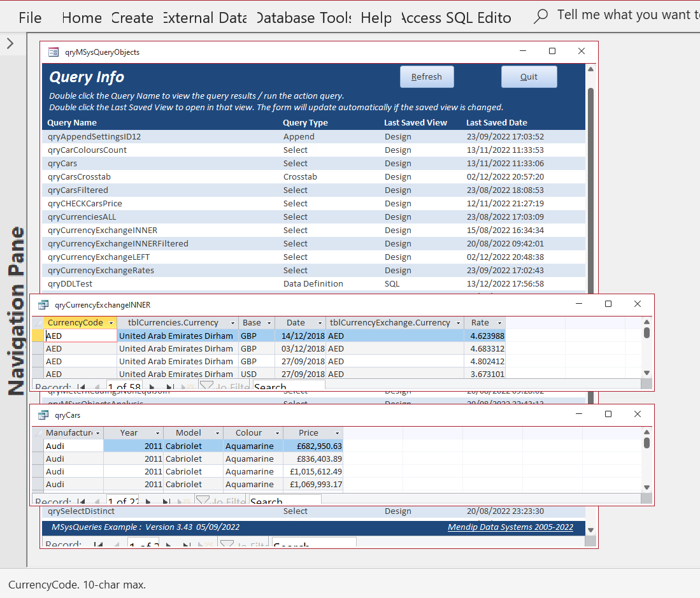Open the Database Tools ribbon tab
This screenshot has height=598, width=700.
(x=304, y=18)
